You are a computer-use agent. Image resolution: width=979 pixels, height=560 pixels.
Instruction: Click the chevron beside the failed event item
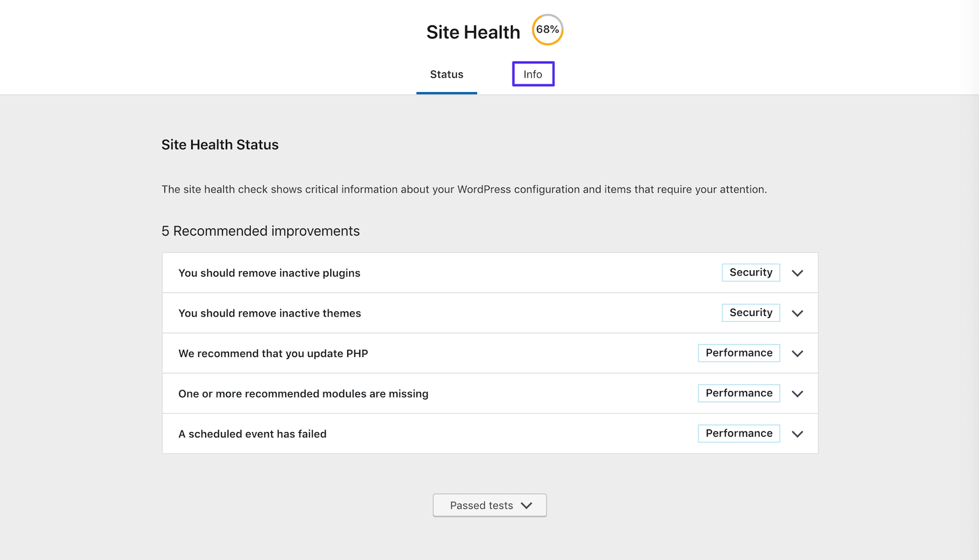[797, 433]
